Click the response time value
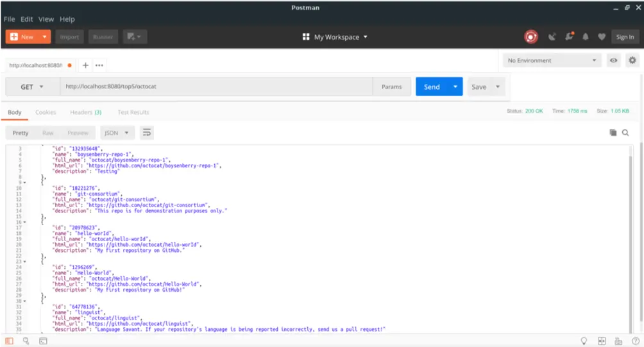 tap(577, 111)
